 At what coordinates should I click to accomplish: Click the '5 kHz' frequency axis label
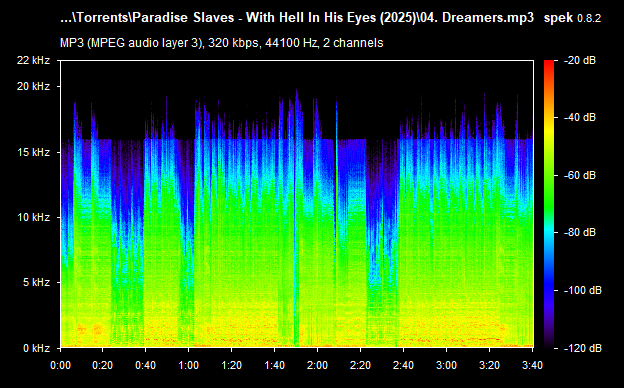coord(36,283)
